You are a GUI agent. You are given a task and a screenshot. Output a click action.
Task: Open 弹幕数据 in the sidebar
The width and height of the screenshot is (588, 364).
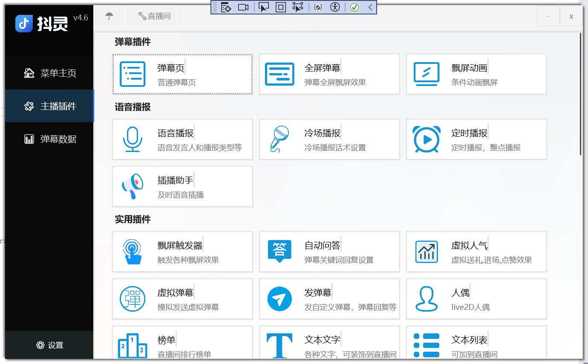pyautogui.click(x=49, y=139)
